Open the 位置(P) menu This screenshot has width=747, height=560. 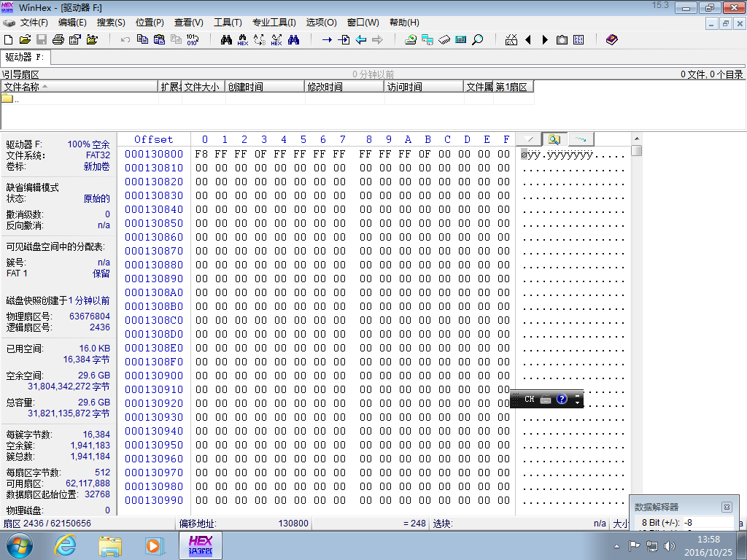click(150, 23)
